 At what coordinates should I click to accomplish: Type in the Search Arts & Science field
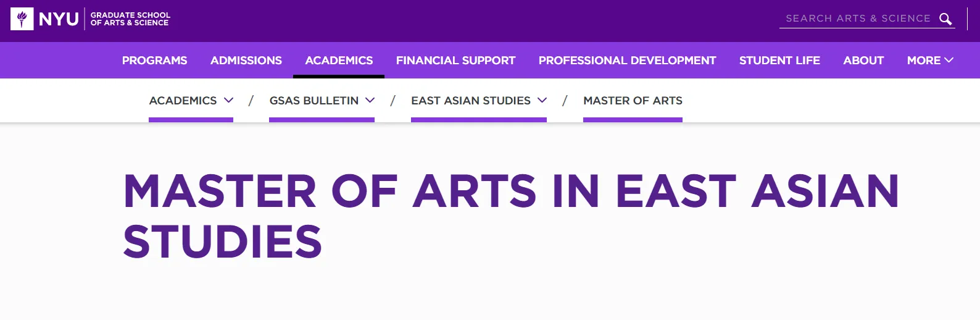click(857, 19)
